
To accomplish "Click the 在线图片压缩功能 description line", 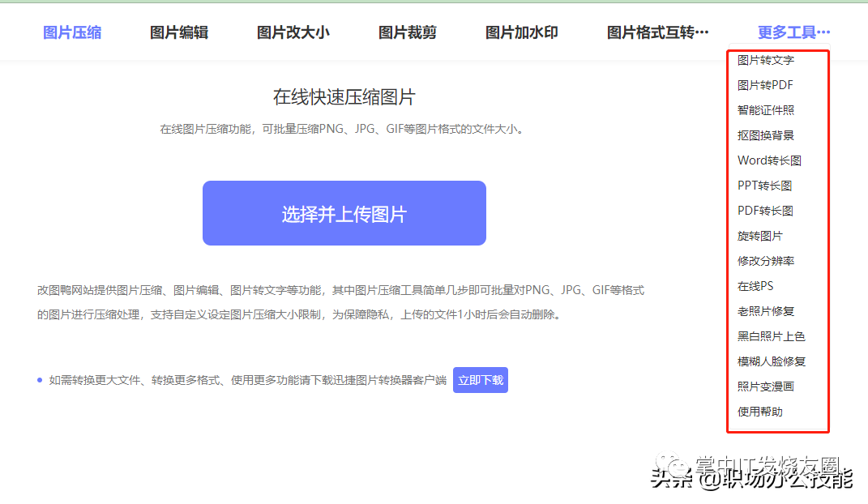I will click(x=342, y=130).
